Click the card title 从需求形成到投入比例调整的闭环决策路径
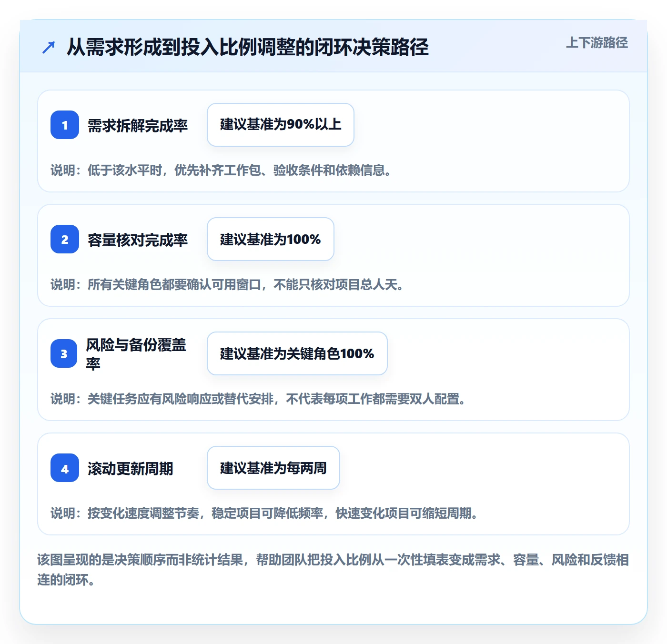Viewport: 667px width, 644px height. (x=248, y=47)
